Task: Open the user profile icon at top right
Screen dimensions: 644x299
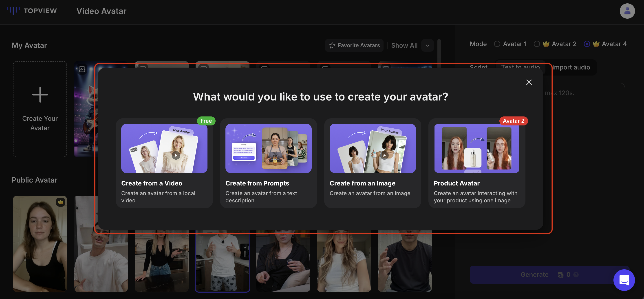Action: (627, 11)
